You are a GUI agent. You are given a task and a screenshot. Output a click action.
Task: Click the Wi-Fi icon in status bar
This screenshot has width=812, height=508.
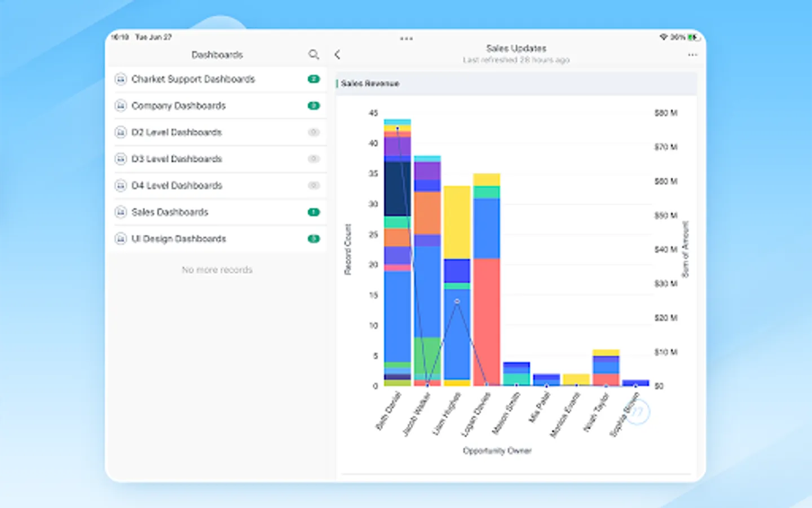pyautogui.click(x=663, y=37)
